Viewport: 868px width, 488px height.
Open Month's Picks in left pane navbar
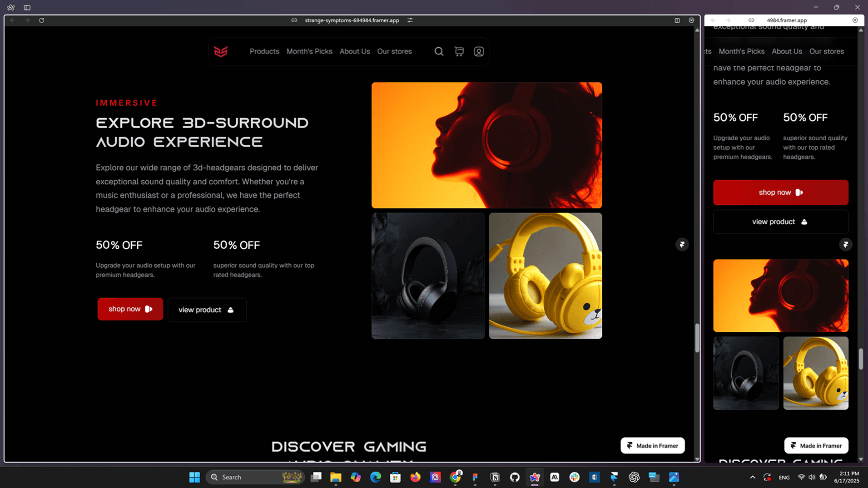click(309, 51)
